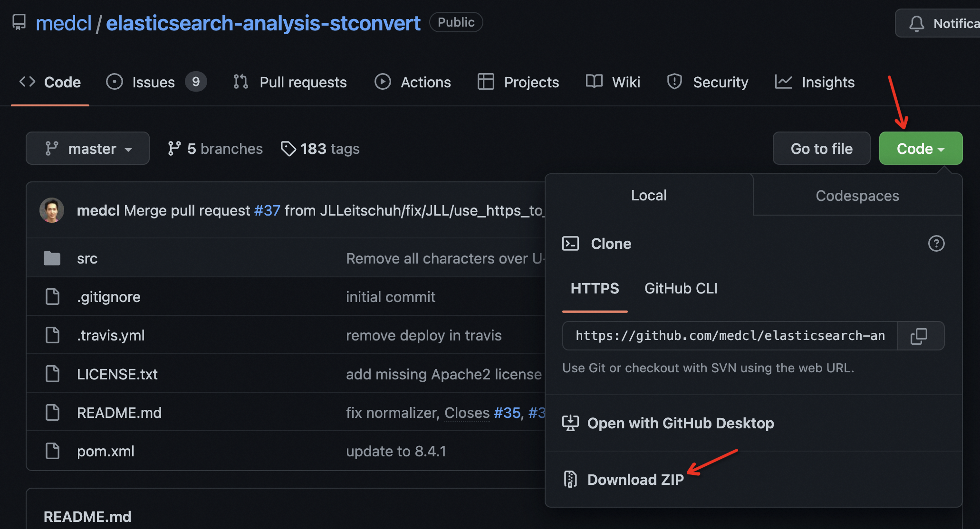Select the Code tab

(x=50, y=82)
